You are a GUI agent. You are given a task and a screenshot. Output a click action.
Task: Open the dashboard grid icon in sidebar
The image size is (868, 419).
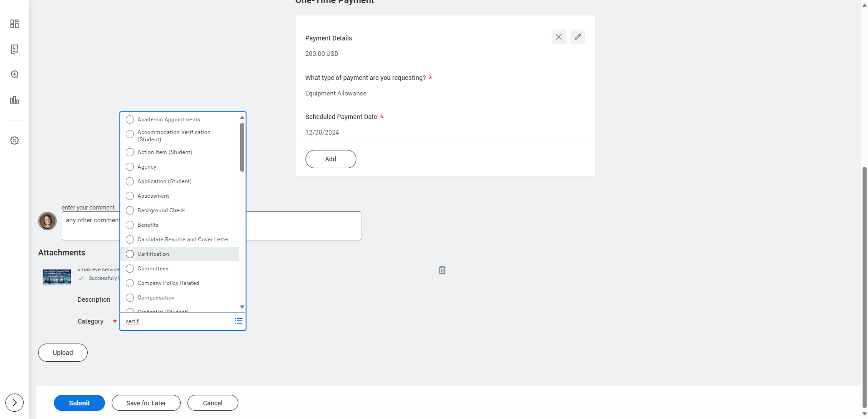tap(15, 24)
